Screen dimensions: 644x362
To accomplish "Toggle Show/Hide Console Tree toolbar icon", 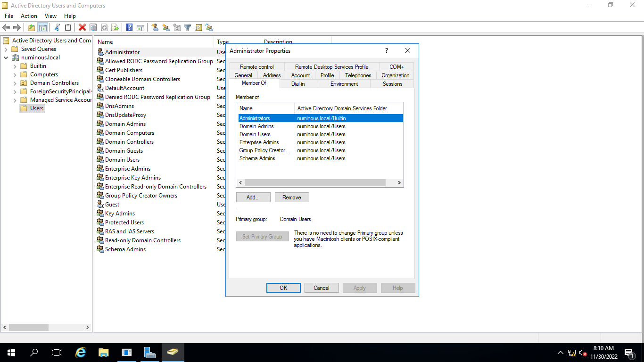I will click(x=42, y=28).
